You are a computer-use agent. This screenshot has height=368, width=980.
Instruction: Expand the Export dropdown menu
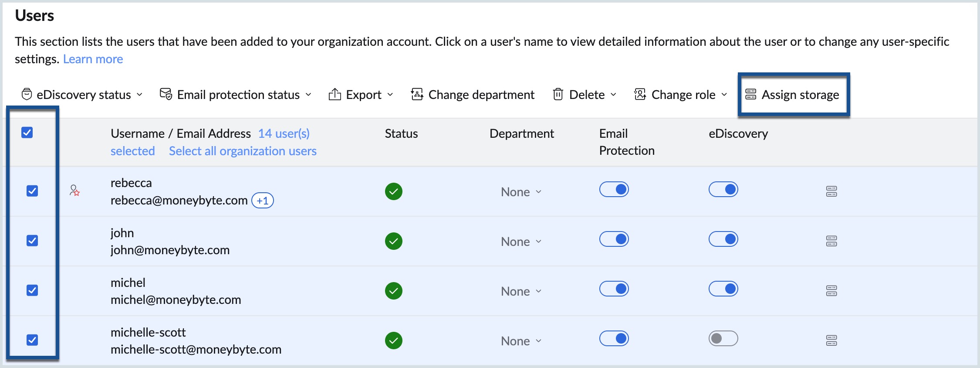(x=361, y=95)
